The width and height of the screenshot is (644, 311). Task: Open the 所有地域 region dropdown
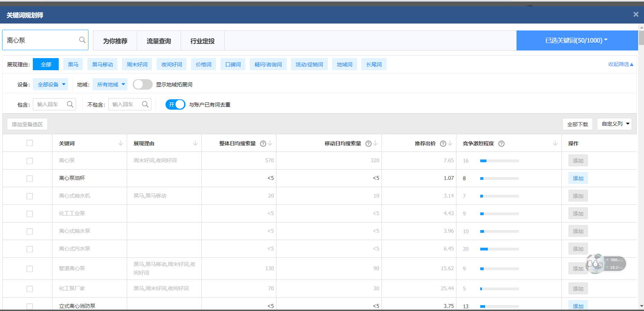pos(110,84)
